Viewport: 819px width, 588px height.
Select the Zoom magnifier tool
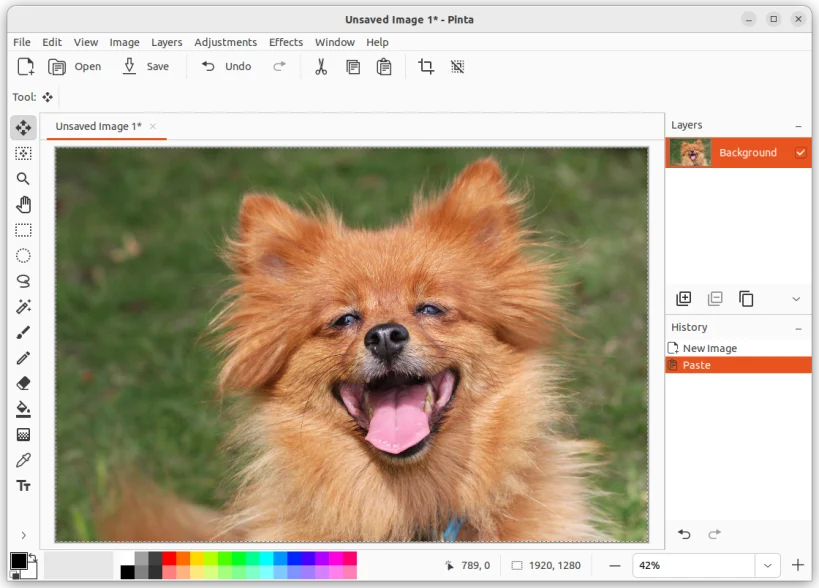pyautogui.click(x=23, y=179)
